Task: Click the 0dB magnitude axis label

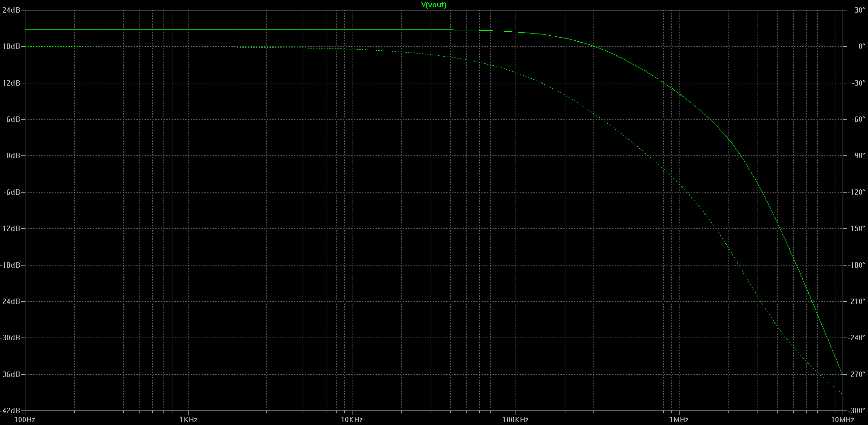Action: (x=13, y=155)
